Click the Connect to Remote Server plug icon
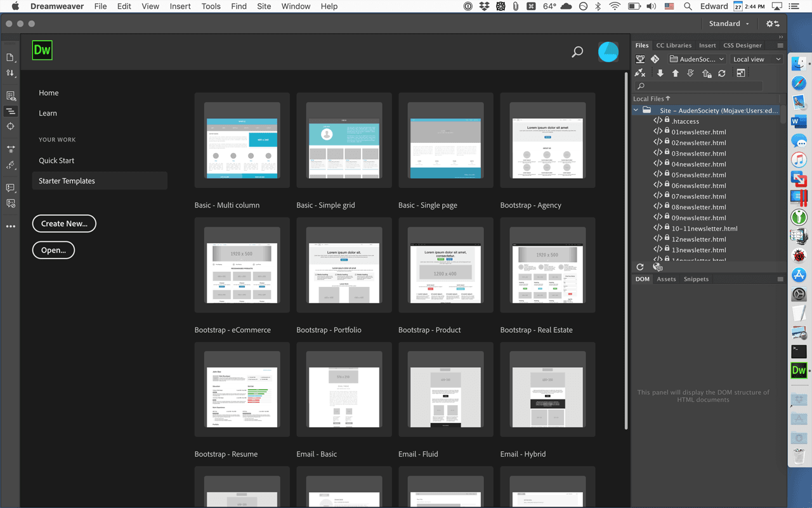Viewport: 812px width, 508px height. pos(640,73)
